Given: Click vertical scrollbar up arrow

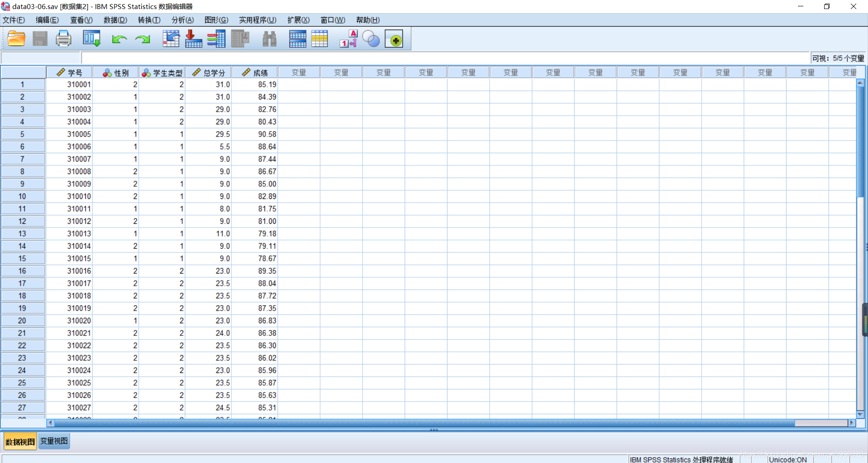Looking at the screenshot, I should (x=860, y=83).
